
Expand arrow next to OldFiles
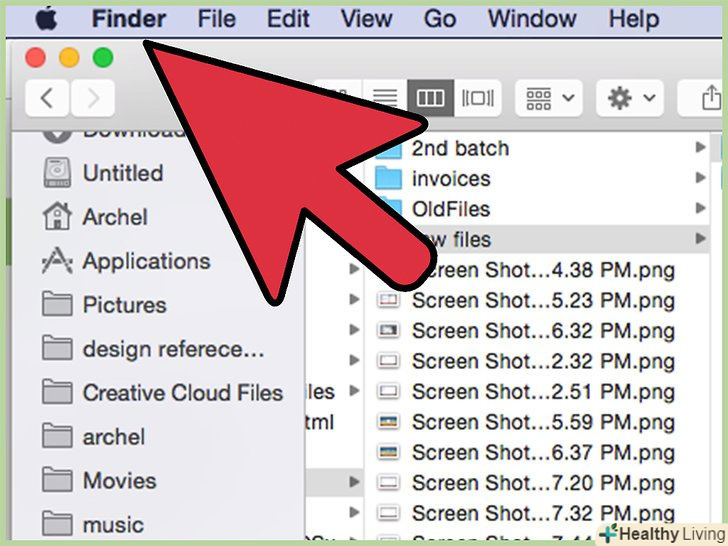[x=700, y=208]
